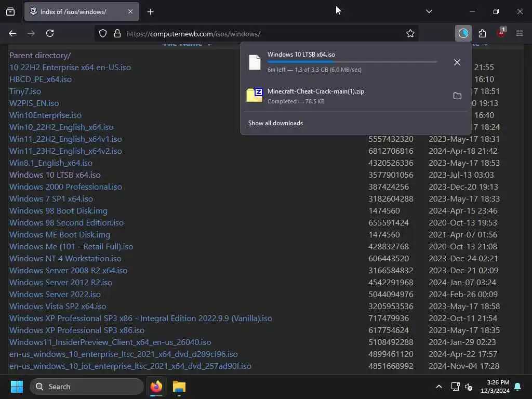
Task: Click the Tiny7.iso link
Action: point(25,91)
